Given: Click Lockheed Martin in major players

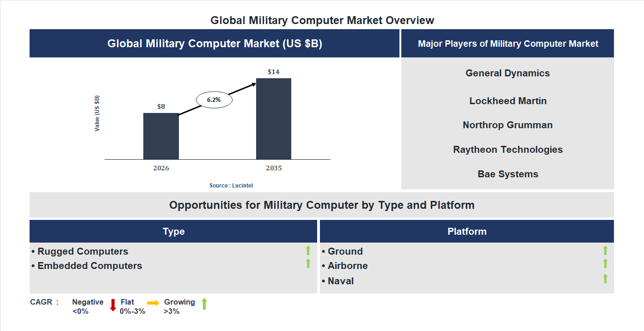Looking at the screenshot, I should [x=508, y=101].
